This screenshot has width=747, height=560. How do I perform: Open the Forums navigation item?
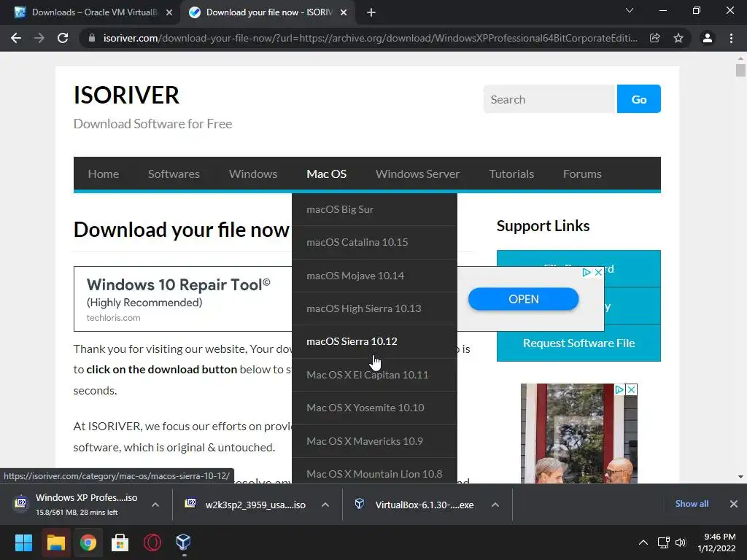[582, 174]
